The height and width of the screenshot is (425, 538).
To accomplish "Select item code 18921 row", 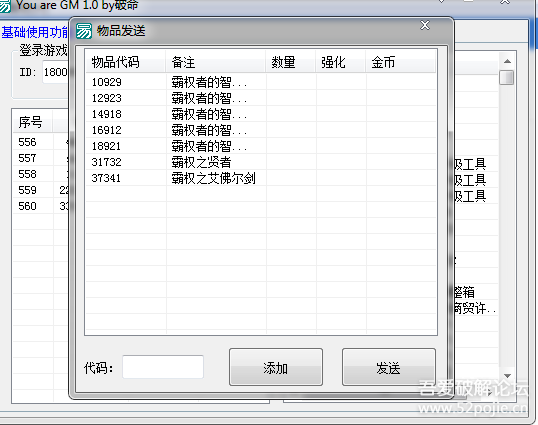I will click(x=261, y=146).
